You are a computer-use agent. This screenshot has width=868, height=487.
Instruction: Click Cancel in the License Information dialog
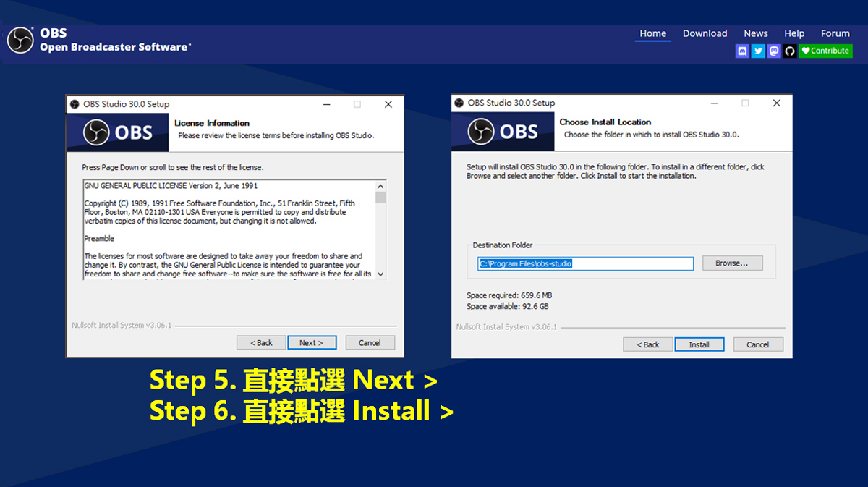(370, 342)
